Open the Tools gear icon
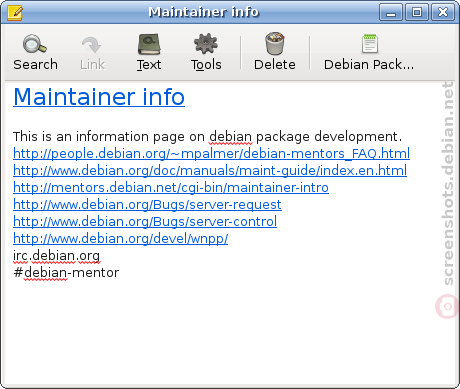The height and width of the screenshot is (389, 460). [x=206, y=44]
